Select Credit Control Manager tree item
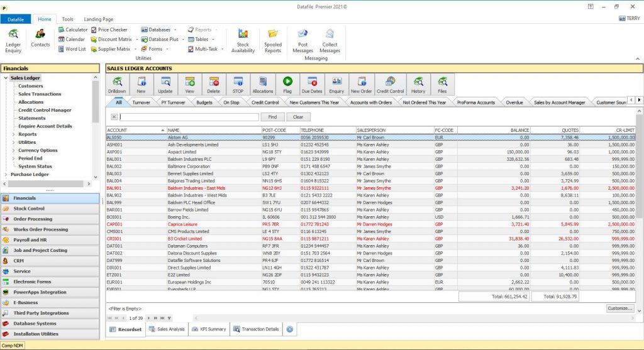Viewport: 644px width, 350px height. (45, 110)
